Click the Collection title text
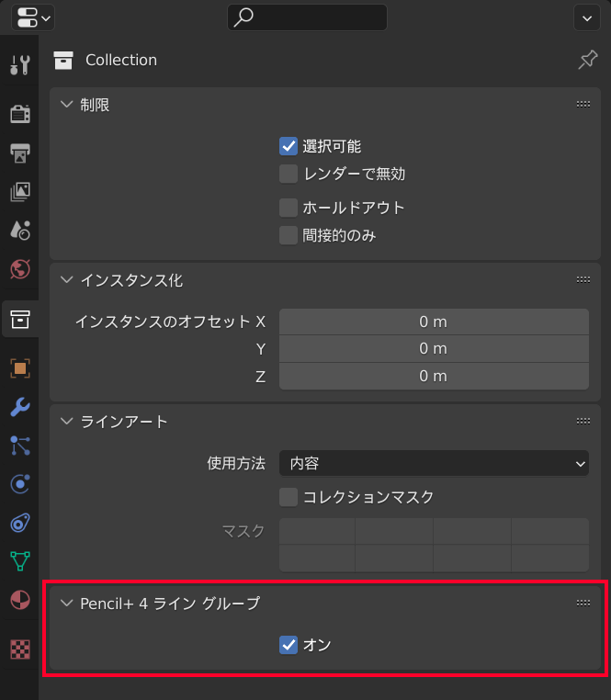Image resolution: width=611 pixels, height=700 pixels. pos(121,60)
